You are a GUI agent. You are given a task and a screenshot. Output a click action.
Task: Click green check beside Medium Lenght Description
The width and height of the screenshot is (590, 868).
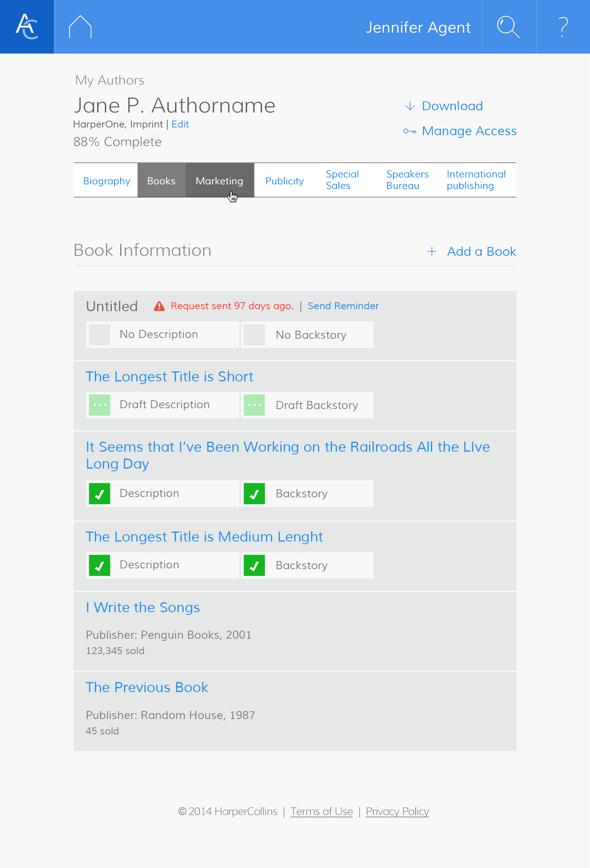pos(99,565)
